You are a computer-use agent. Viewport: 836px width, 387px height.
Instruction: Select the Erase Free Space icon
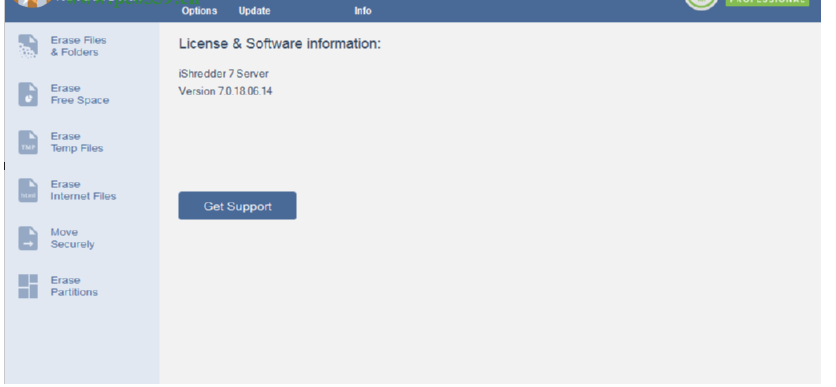(28, 94)
